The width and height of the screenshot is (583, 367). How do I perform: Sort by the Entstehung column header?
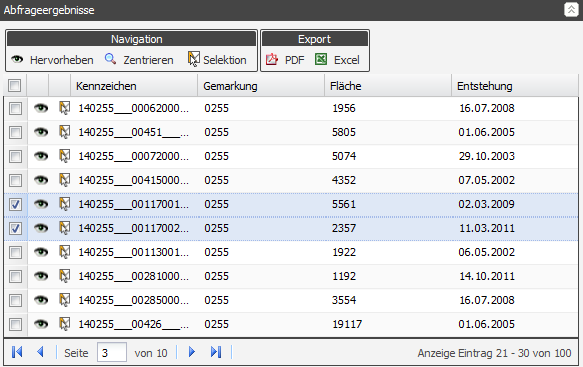point(515,86)
